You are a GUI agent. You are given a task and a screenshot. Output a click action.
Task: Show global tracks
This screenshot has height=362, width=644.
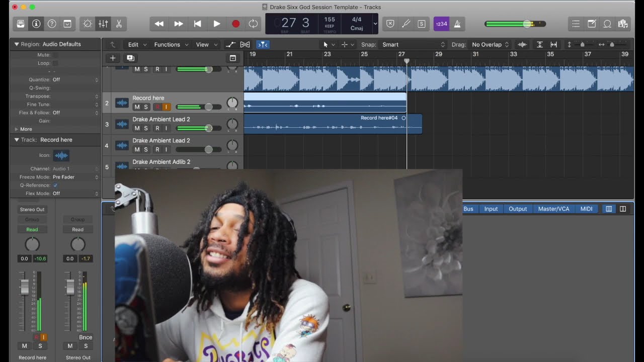(x=232, y=58)
